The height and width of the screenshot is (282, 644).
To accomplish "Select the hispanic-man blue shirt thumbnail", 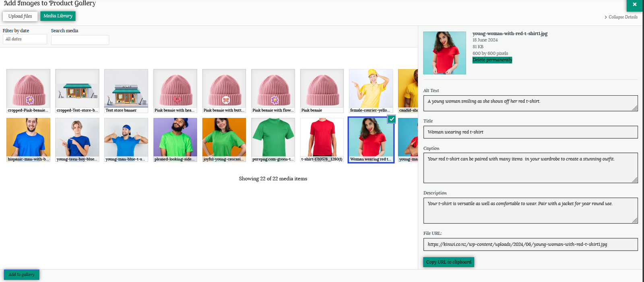I will 29,140.
